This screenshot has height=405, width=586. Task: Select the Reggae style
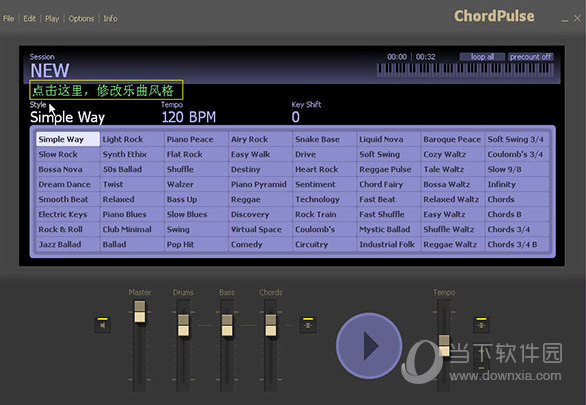click(x=260, y=200)
